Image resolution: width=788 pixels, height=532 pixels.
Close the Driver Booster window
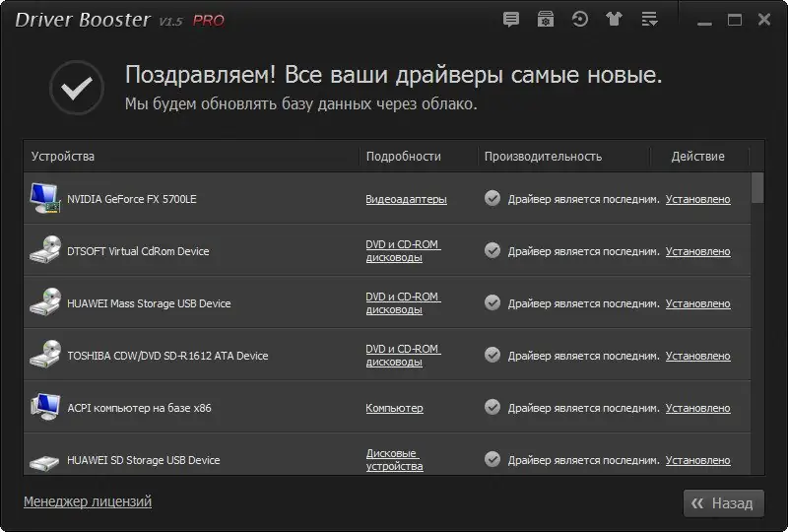click(764, 20)
